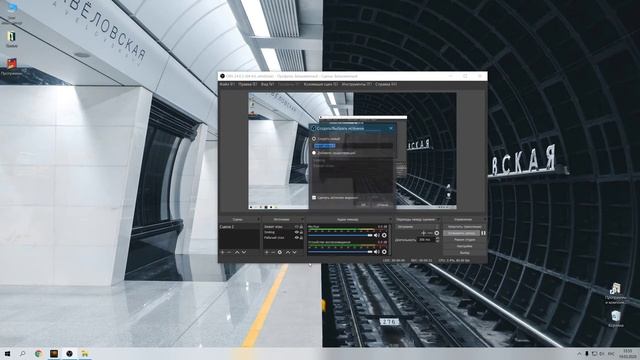640x360 pixels.
Task: Click CPU and fps status bar text
Action: 454,260
